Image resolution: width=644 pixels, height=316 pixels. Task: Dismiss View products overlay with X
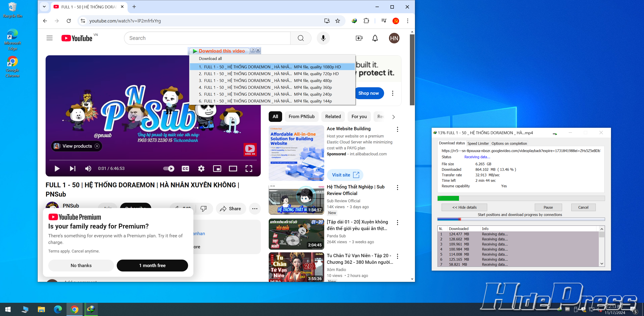(x=97, y=146)
